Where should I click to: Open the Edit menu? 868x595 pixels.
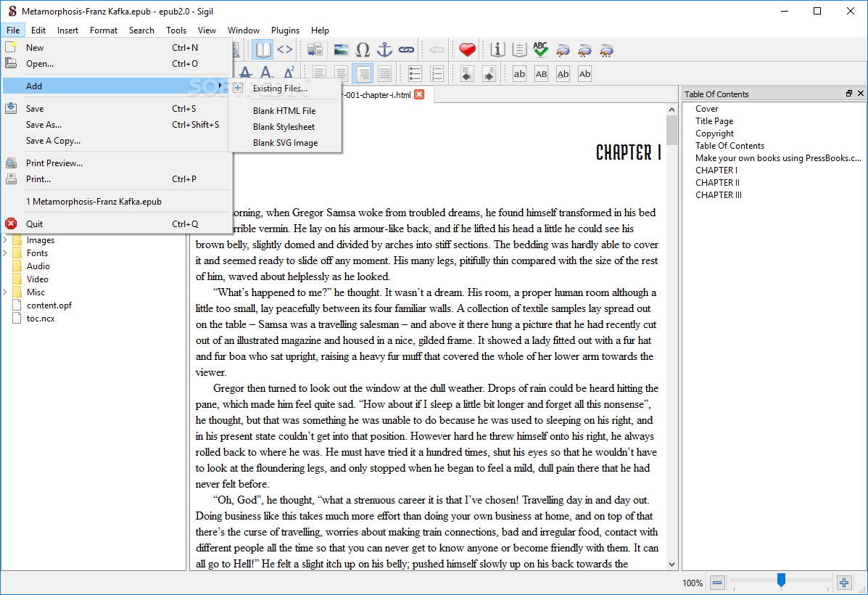coord(38,30)
